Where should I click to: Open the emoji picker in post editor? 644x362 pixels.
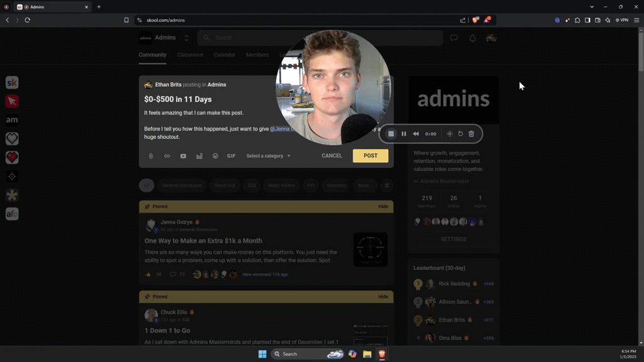point(215,156)
